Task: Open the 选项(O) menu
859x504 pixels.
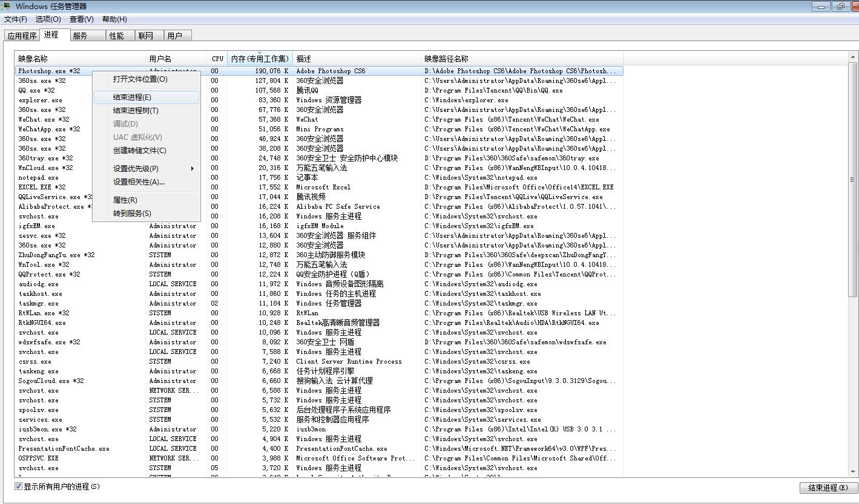Action: pos(48,19)
